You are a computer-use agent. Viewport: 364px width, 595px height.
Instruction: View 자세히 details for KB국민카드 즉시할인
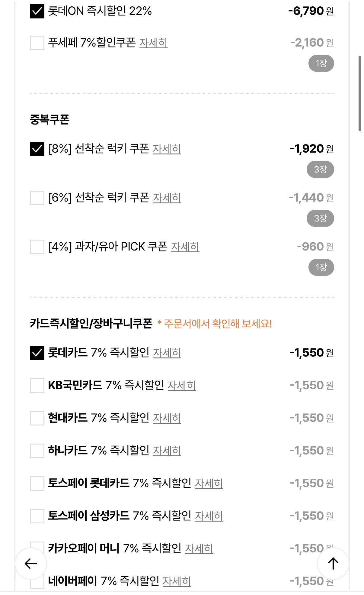click(x=181, y=386)
